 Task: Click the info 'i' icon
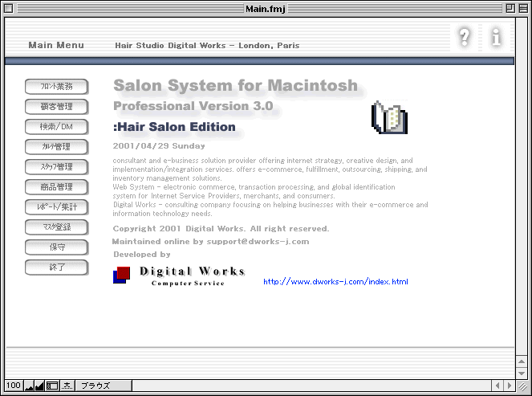coord(496,37)
